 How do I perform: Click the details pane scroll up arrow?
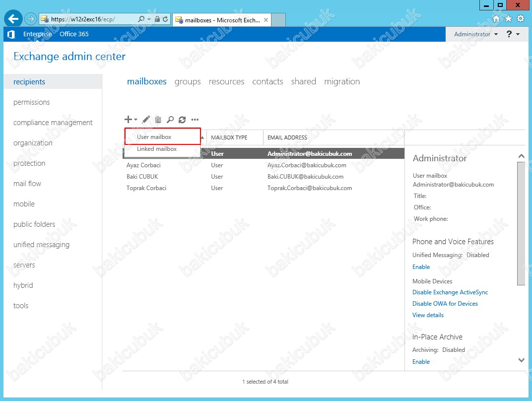pos(521,156)
